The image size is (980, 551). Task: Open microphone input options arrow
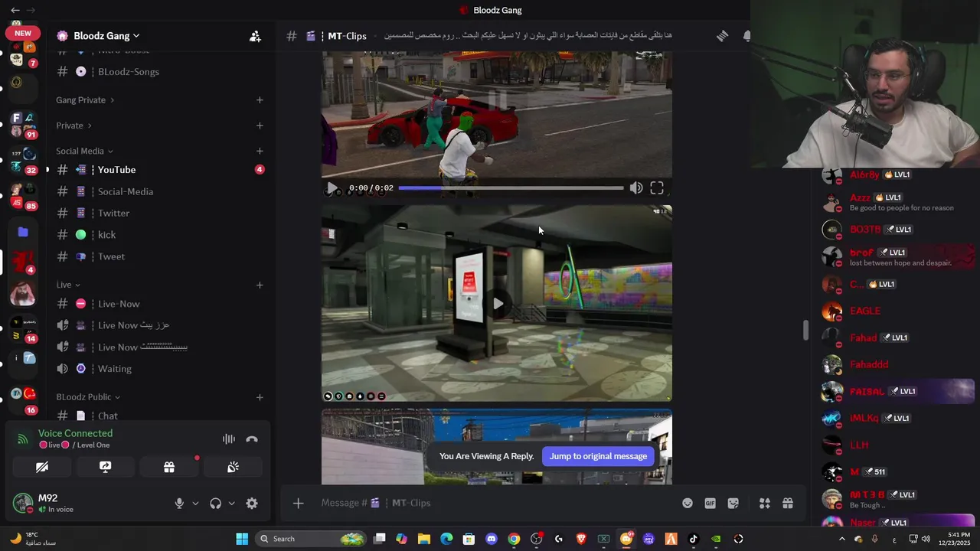coord(195,504)
